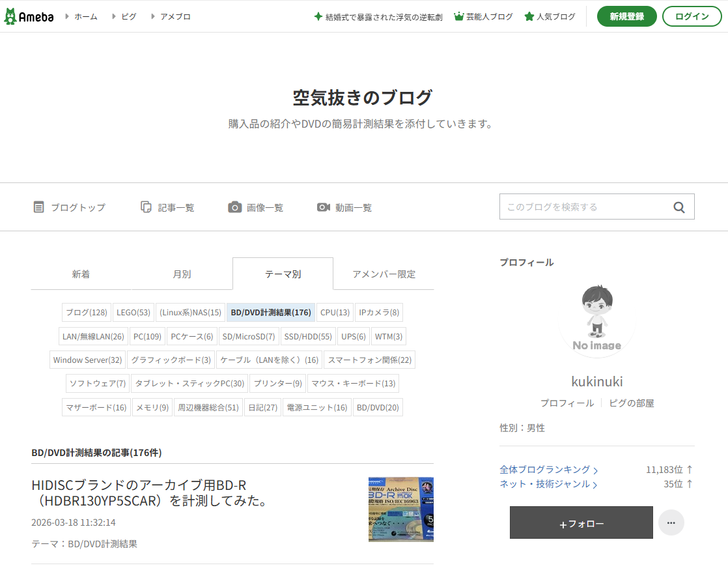The image size is (728, 572).
Task: Click the Ameba logo icon
Action: click(28, 17)
